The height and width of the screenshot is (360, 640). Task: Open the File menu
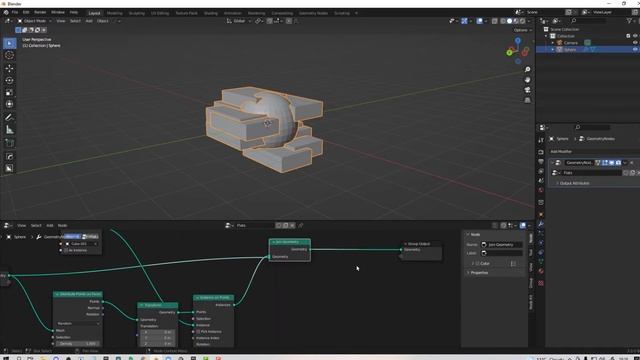click(15, 13)
